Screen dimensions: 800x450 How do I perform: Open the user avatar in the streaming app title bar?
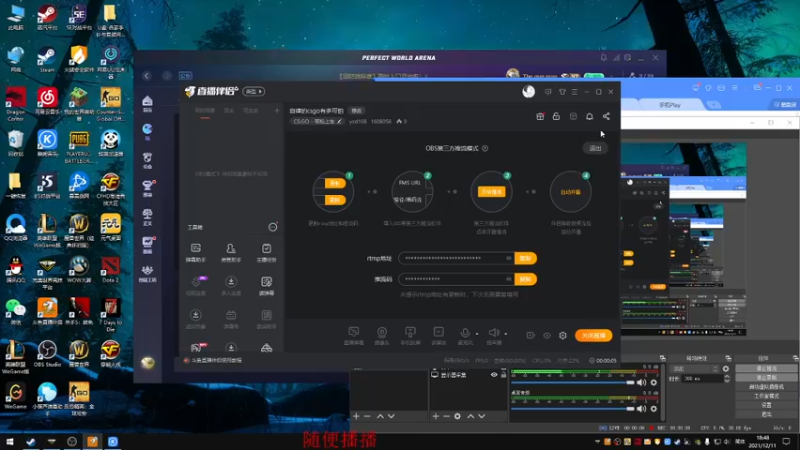coord(529,91)
